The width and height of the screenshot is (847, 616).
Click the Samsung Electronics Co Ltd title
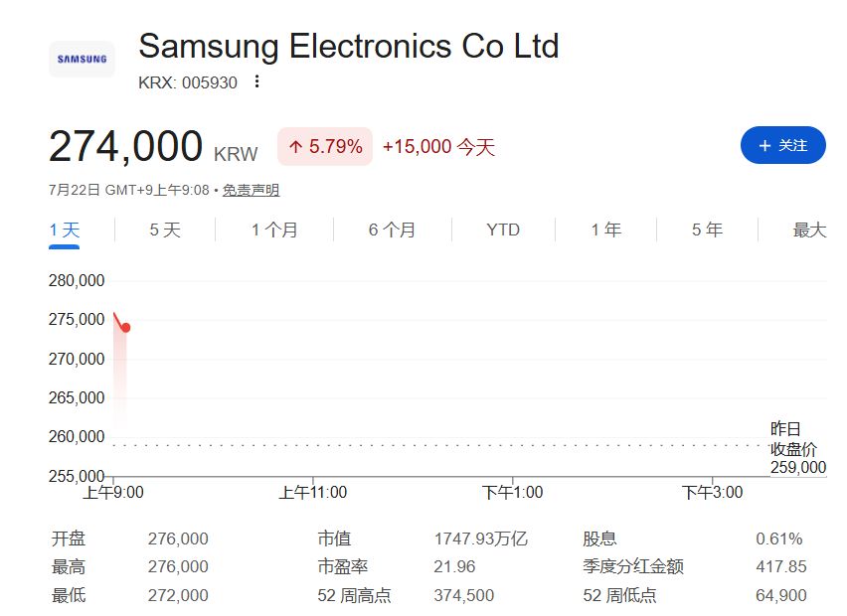click(348, 46)
